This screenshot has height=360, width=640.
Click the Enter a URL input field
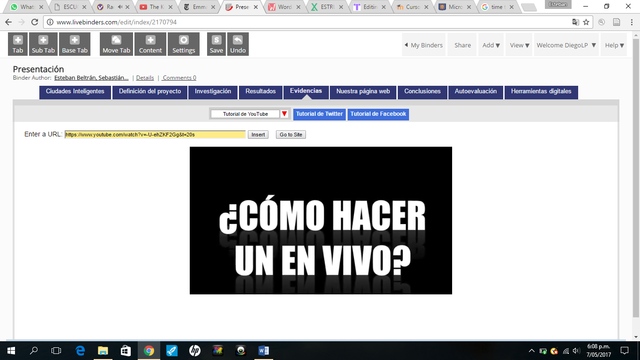point(155,135)
